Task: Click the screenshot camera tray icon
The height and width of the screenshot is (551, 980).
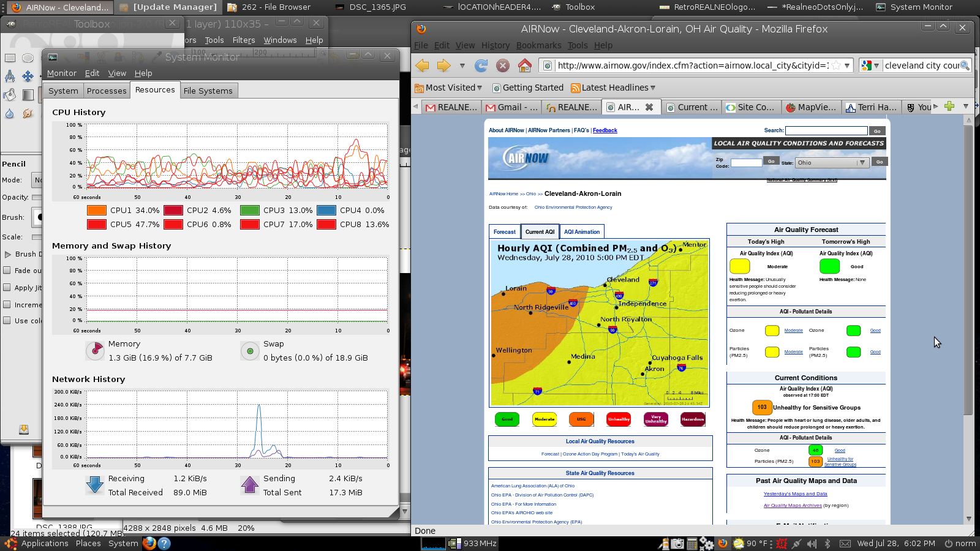Action: [677, 543]
